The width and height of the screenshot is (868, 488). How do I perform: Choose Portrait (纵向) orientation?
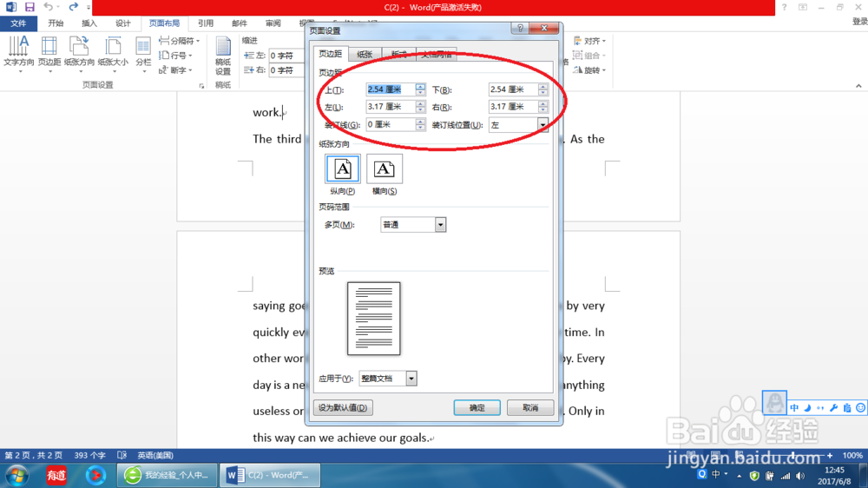point(343,169)
